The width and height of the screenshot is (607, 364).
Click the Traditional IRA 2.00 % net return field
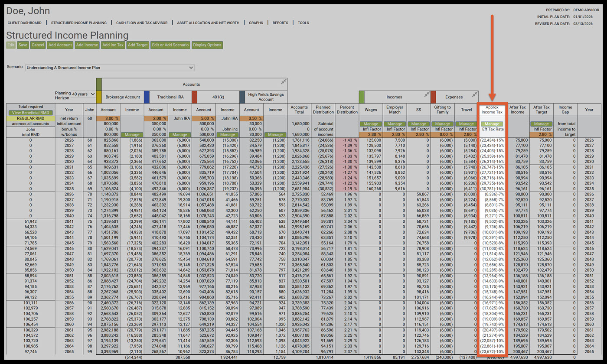pyautogui.click(x=156, y=118)
